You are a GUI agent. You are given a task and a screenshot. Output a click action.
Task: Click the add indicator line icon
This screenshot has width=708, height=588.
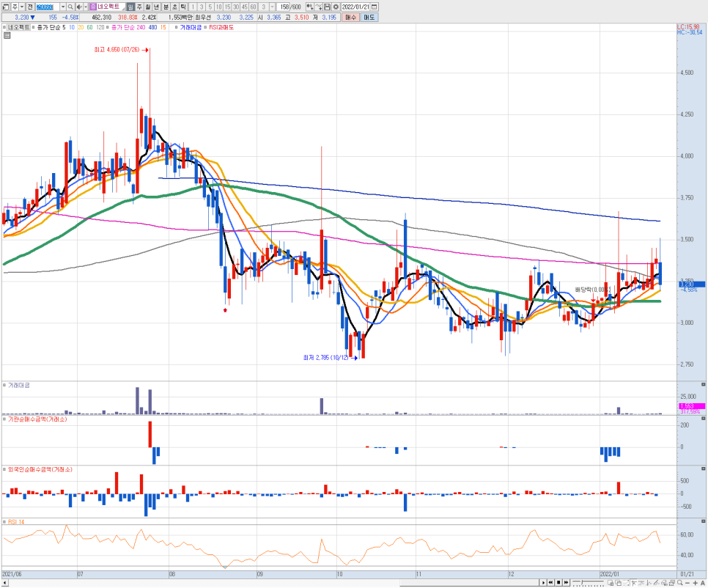tap(319, 7)
